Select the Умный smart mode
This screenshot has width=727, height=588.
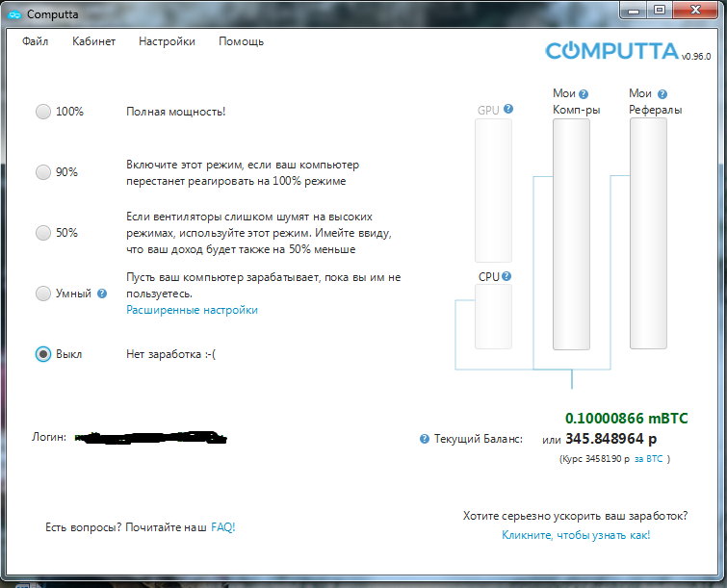click(43, 294)
